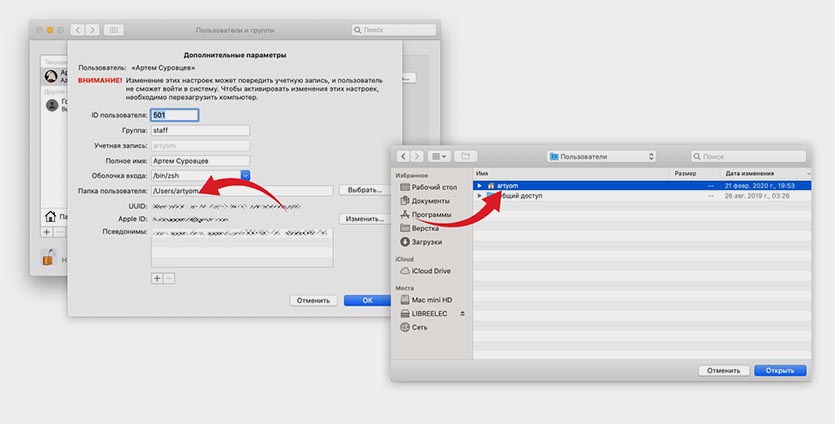Open the Оболочка входа dropdown arrow
The image size is (835, 424).
[x=245, y=176]
